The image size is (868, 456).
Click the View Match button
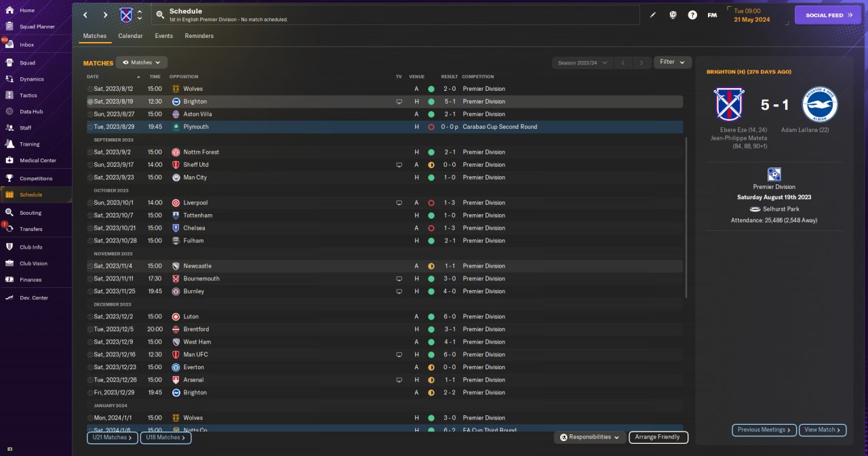click(x=823, y=430)
